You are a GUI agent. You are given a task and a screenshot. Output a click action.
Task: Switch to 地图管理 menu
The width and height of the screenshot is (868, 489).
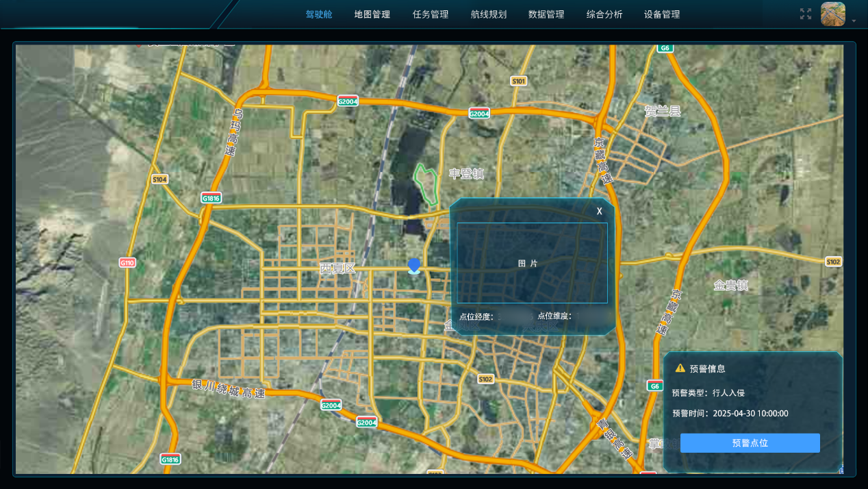coord(372,14)
